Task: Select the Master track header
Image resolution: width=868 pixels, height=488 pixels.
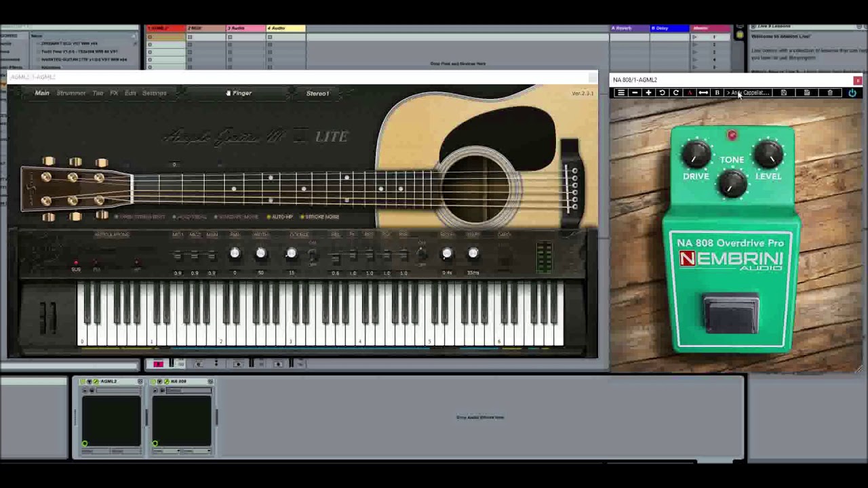Action: click(x=711, y=28)
